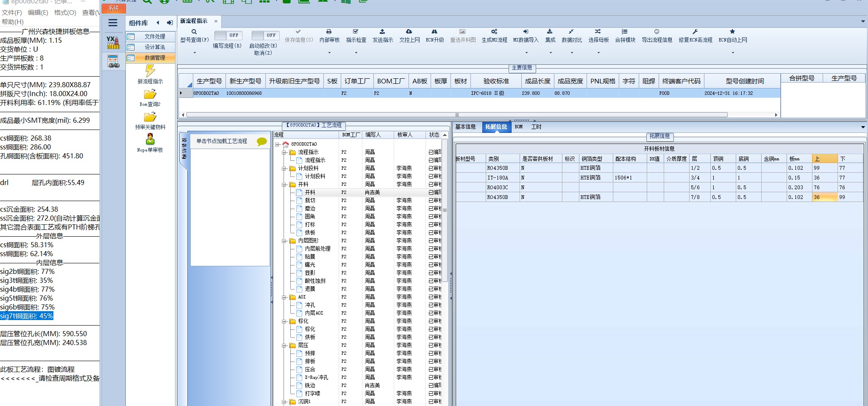Open the 设计算法 sidebar item

tap(150, 47)
